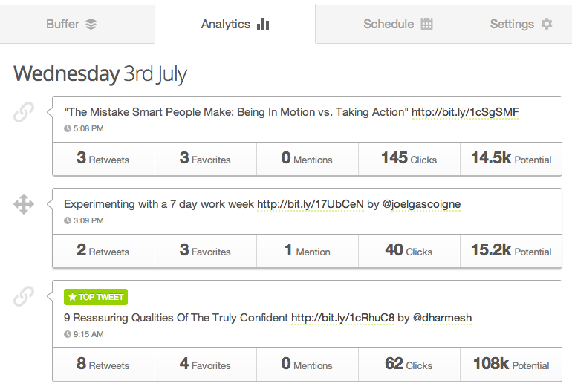Click the move arrows icon beside the 3:09 PM tweet
The image size is (572, 392).
click(x=24, y=204)
